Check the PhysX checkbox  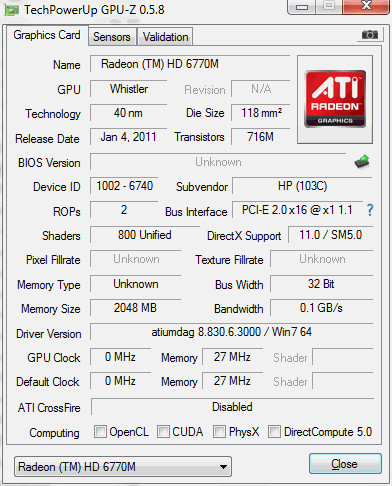pos(219,431)
